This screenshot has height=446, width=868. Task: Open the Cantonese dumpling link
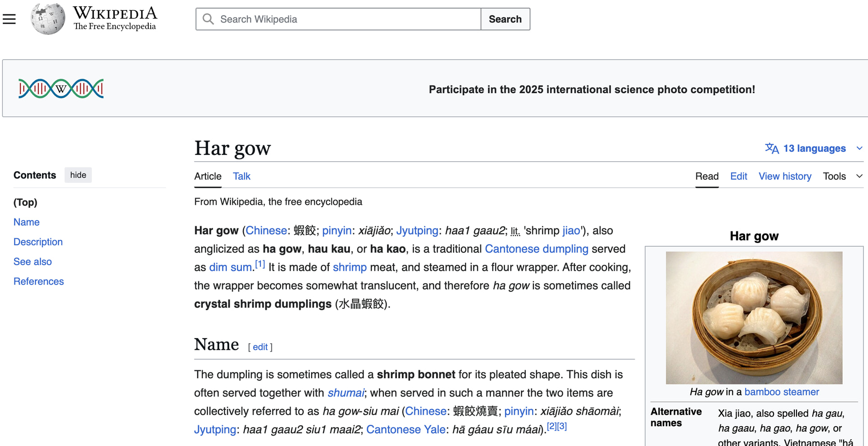pos(536,249)
